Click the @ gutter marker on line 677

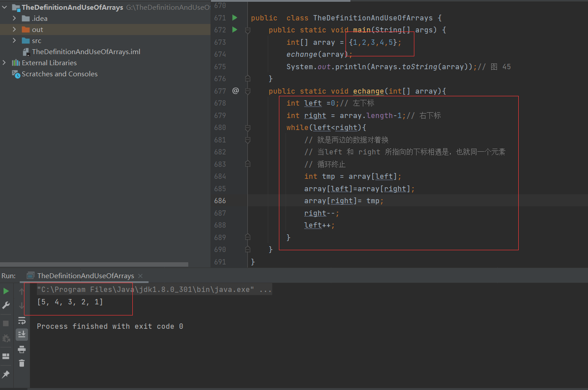235,91
